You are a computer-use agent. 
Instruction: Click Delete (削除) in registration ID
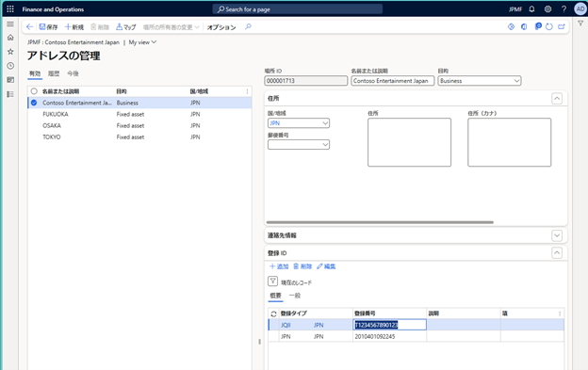[302, 266]
